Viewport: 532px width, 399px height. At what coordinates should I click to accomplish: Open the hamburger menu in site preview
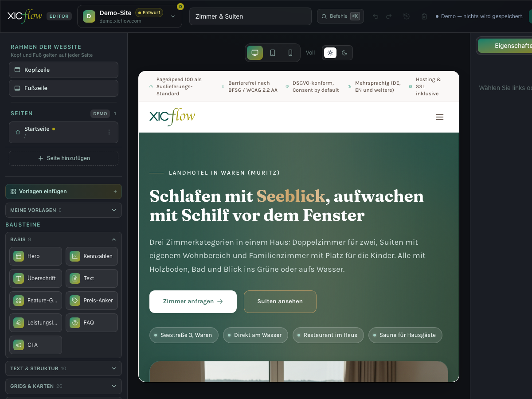click(x=440, y=117)
